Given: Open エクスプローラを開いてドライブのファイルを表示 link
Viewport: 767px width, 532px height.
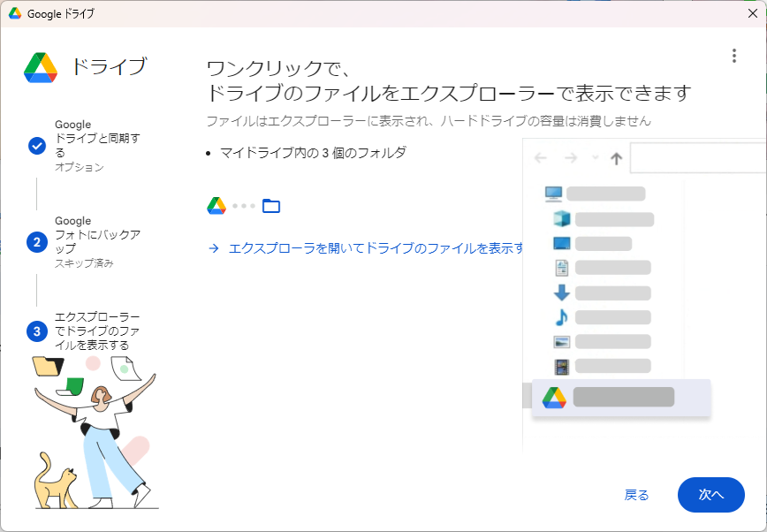Looking at the screenshot, I should [376, 248].
